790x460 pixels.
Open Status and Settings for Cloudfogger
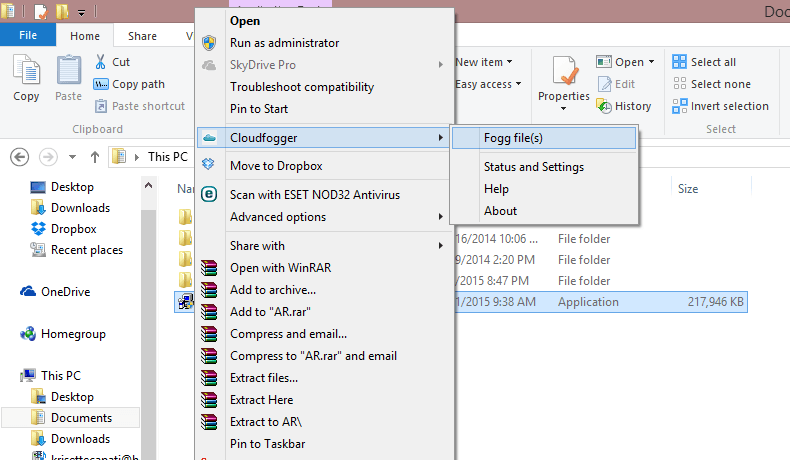click(533, 167)
